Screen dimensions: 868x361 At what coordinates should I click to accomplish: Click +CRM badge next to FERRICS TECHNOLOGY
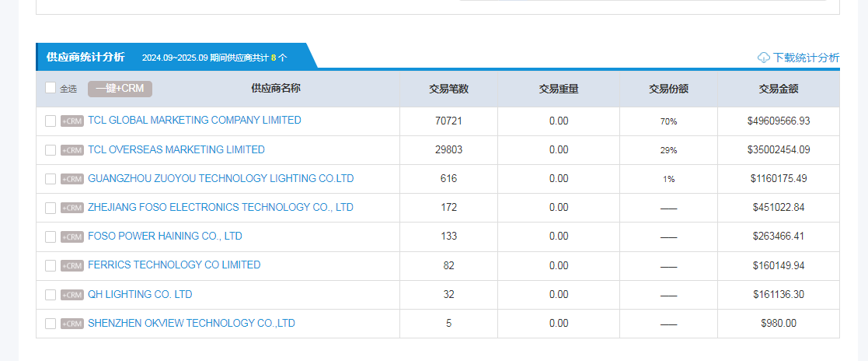[x=72, y=265]
